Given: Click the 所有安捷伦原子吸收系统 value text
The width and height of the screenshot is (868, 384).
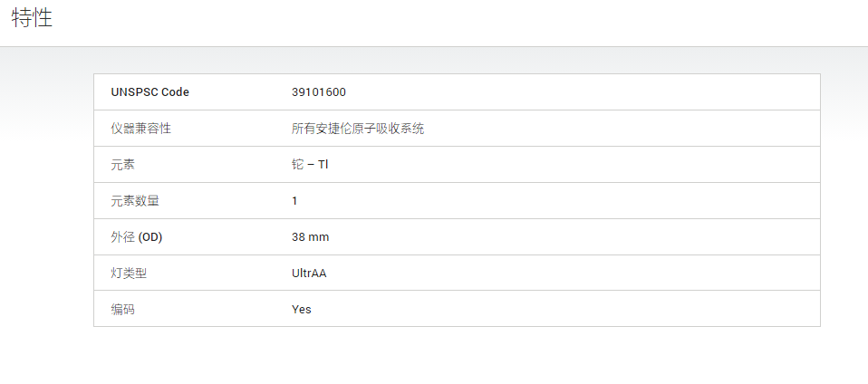Looking at the screenshot, I should (358, 129).
